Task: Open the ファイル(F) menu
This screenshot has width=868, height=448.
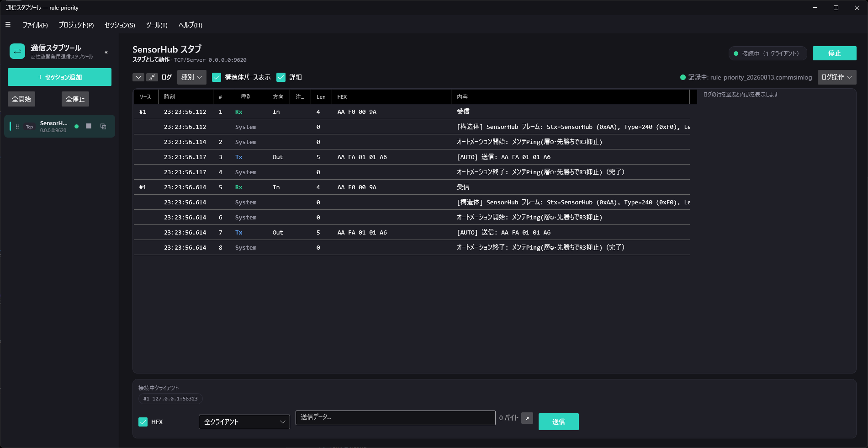Action: click(x=35, y=25)
